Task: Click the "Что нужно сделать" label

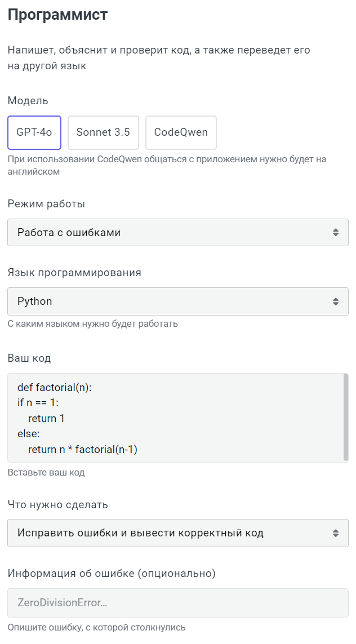Action: [x=57, y=505]
